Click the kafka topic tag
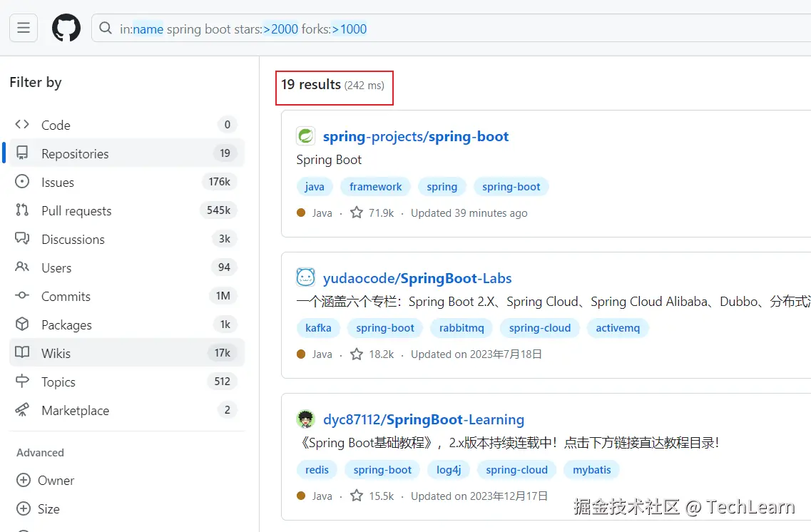Image resolution: width=811 pixels, height=532 pixels. coord(318,328)
